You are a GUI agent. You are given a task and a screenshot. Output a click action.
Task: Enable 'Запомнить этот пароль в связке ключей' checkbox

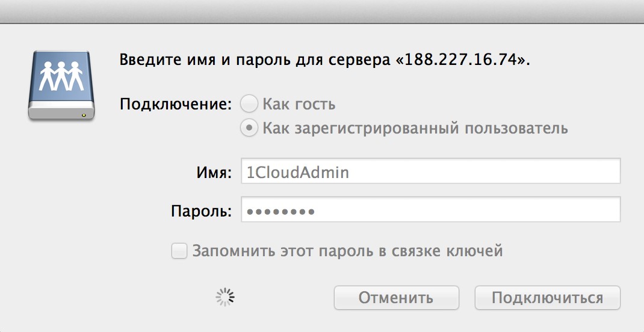179,251
